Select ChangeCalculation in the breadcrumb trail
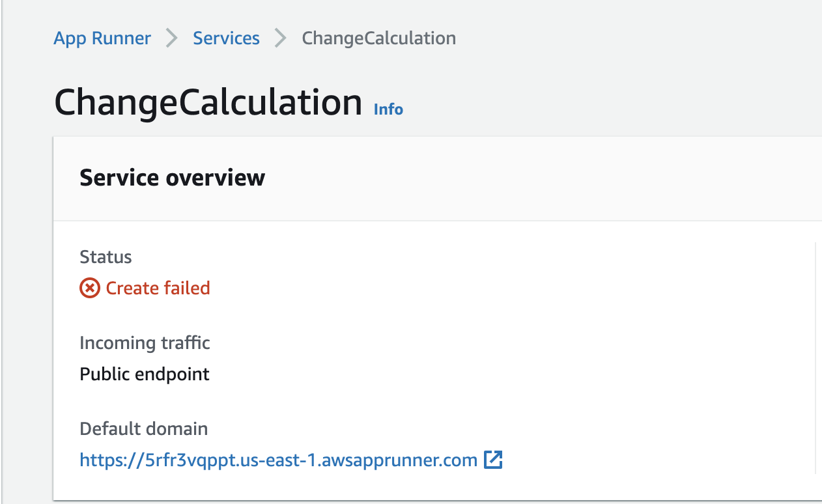The width and height of the screenshot is (822, 504). coord(378,38)
